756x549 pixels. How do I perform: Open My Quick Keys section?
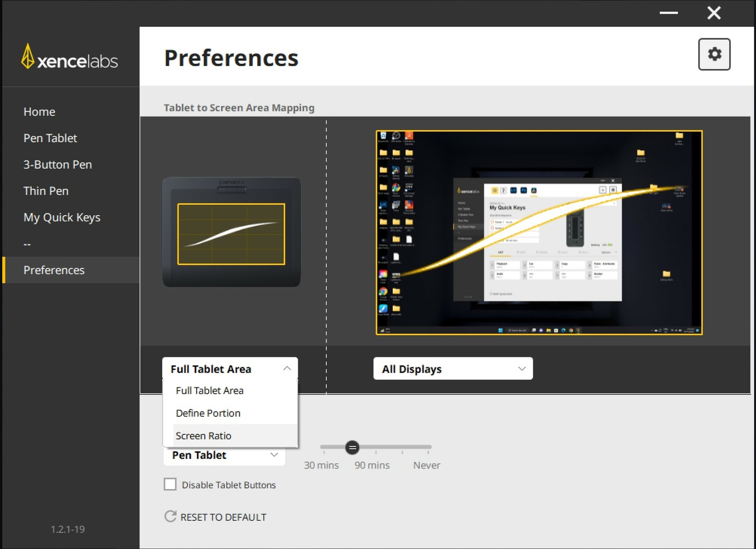tap(62, 217)
